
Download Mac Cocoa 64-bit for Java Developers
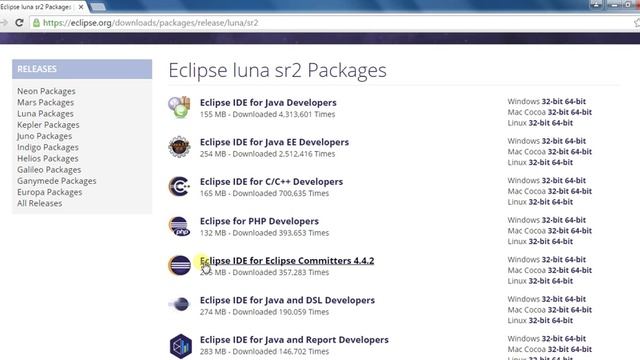point(581,112)
